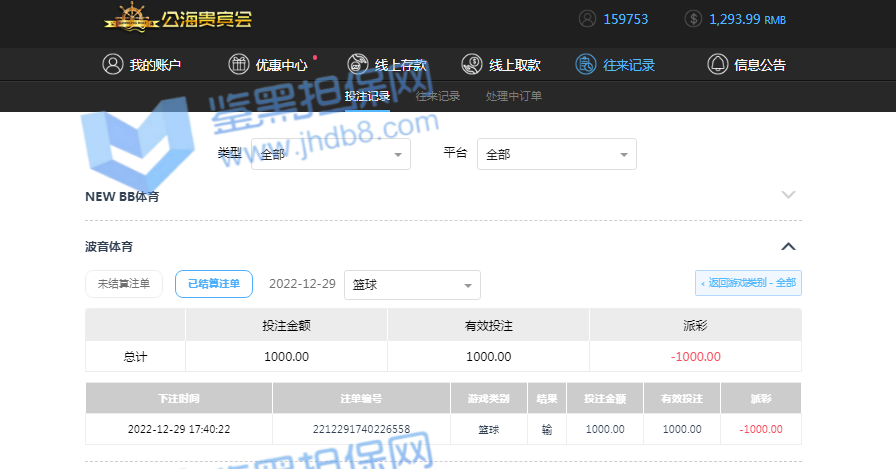The image size is (896, 469).
Task: Open the 优惠中心 gift icon
Action: pos(238,65)
